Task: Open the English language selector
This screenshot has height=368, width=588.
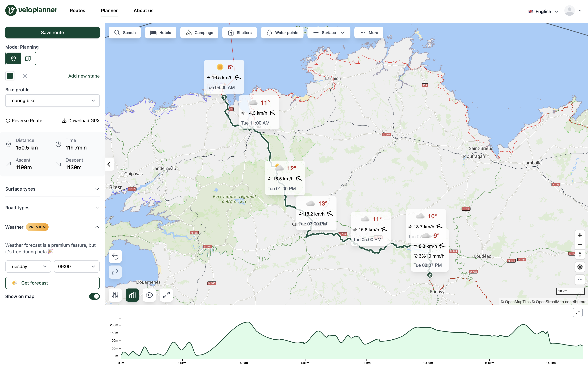Action: pos(543,11)
